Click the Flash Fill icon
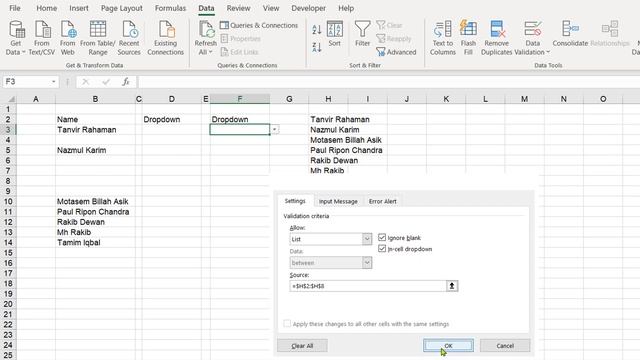The image size is (640, 360). (468, 30)
